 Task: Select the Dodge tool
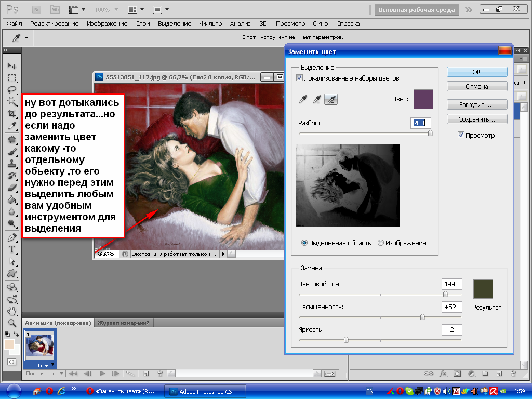pos(12,223)
